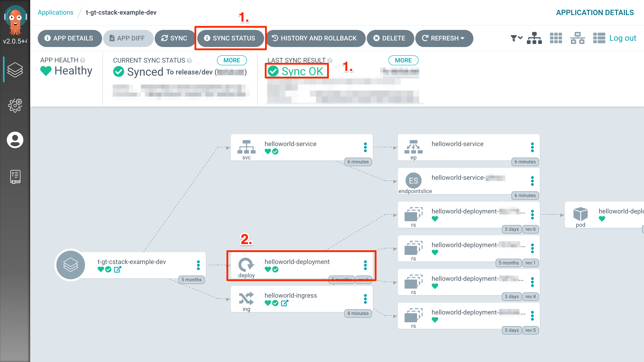Open Settings via the sidebar gear icon

click(x=15, y=106)
